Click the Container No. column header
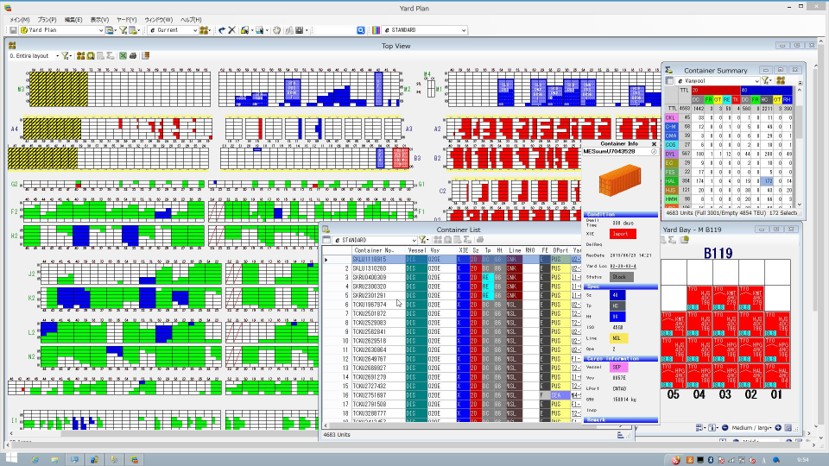This screenshot has width=829, height=466. pos(374,250)
